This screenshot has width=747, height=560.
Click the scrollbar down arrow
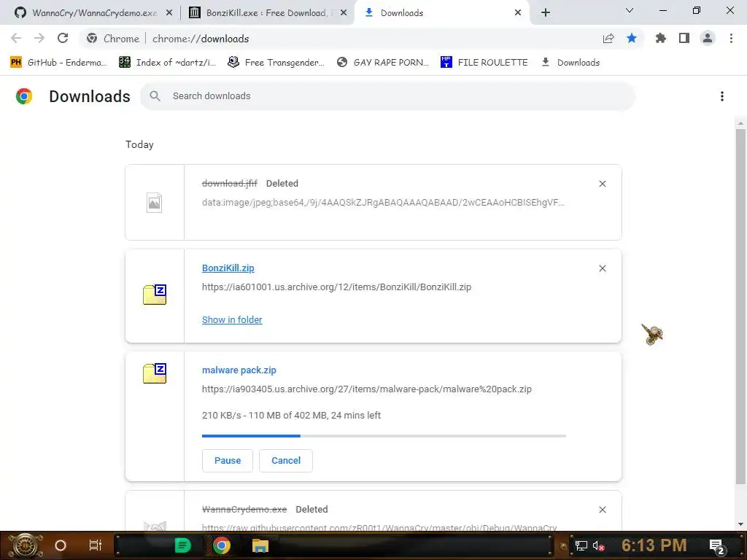click(x=740, y=524)
